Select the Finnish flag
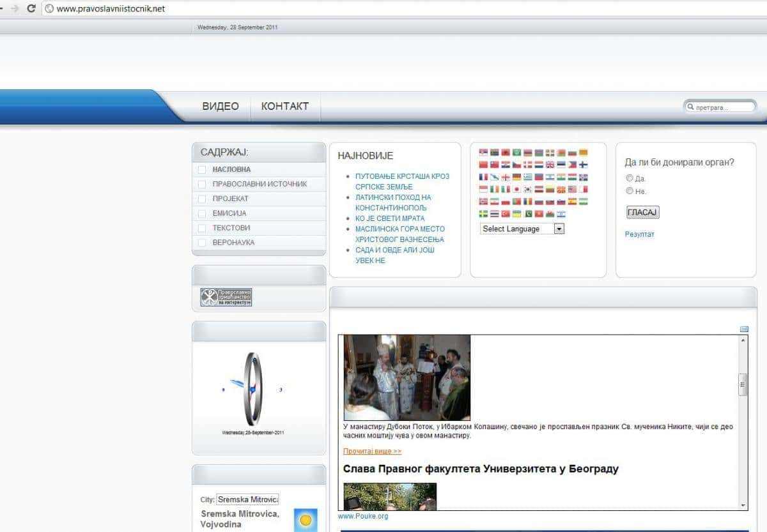 pos(584,164)
